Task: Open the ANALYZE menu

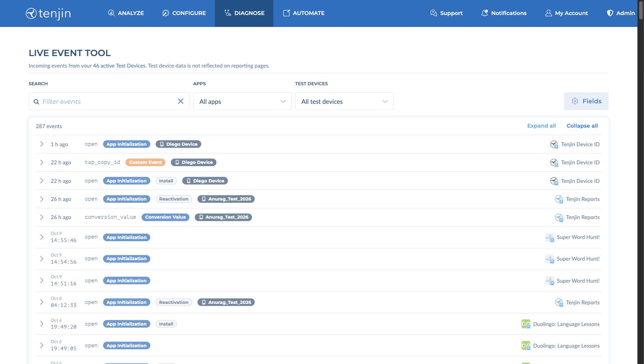Action: (126, 13)
